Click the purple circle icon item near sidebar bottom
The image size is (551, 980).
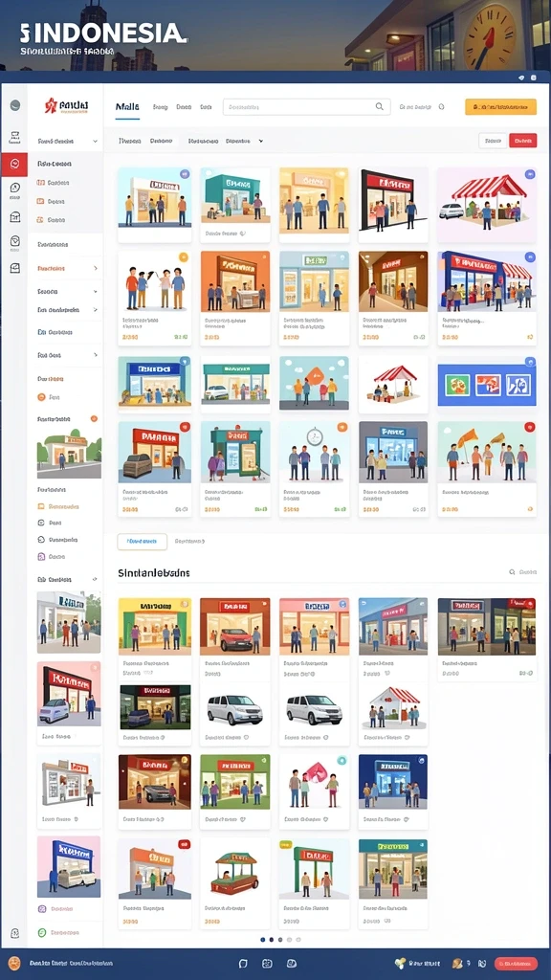coord(42,909)
